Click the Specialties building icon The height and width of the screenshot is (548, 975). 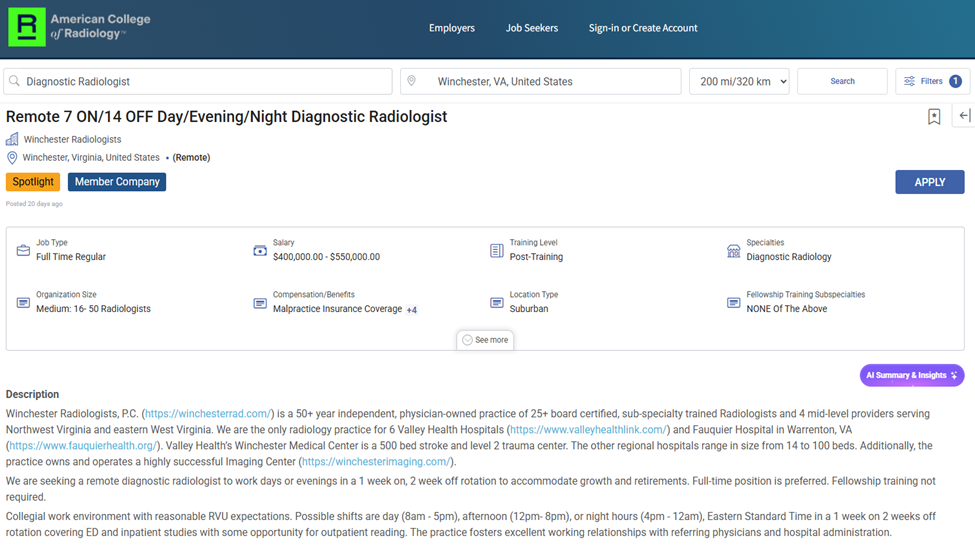[x=733, y=250]
